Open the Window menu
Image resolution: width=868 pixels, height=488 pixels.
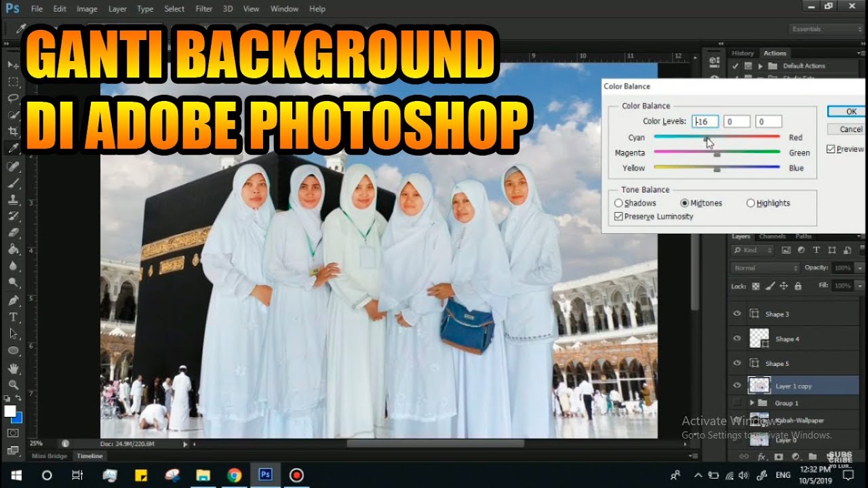[x=284, y=9]
